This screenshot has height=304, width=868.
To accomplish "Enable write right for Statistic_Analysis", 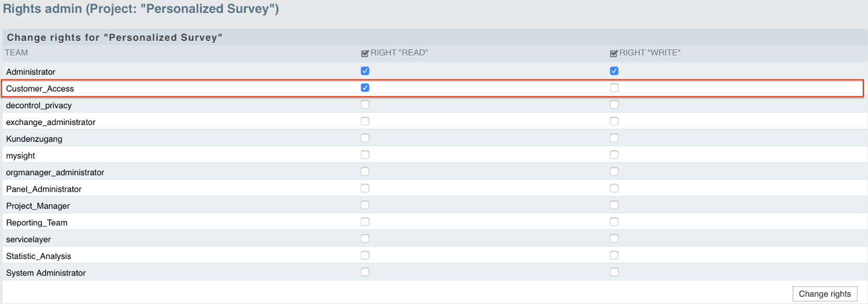I will tap(614, 255).
